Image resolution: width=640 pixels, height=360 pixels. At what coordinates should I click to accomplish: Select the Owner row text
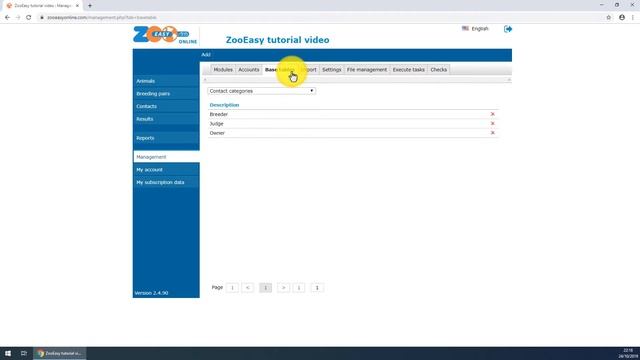pyautogui.click(x=217, y=133)
